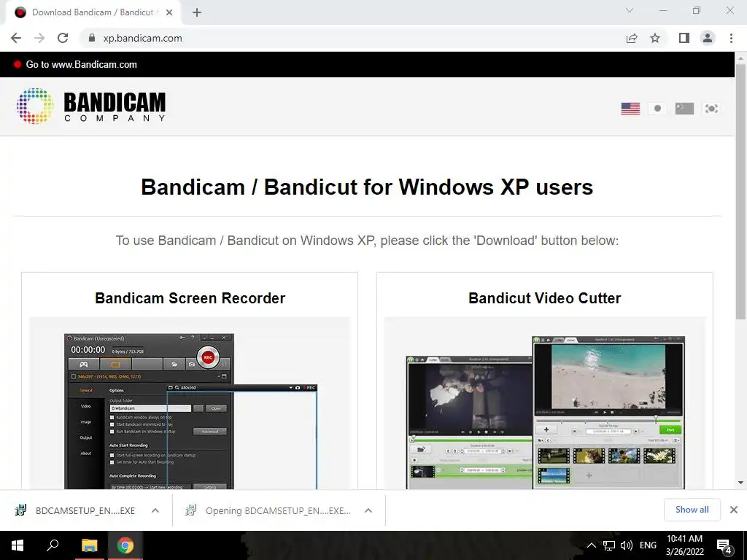Open downloaded BDCAMSETUP_EN....EXE file
The image size is (747, 560).
[x=76, y=510]
